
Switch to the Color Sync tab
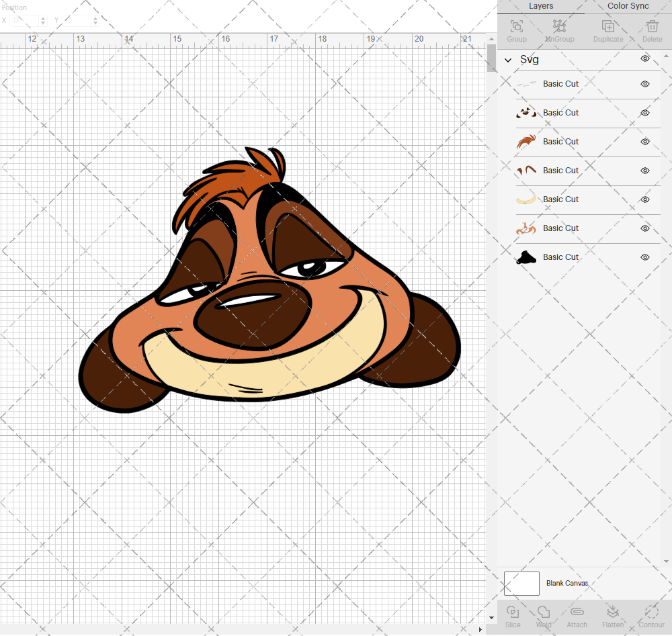click(x=628, y=6)
